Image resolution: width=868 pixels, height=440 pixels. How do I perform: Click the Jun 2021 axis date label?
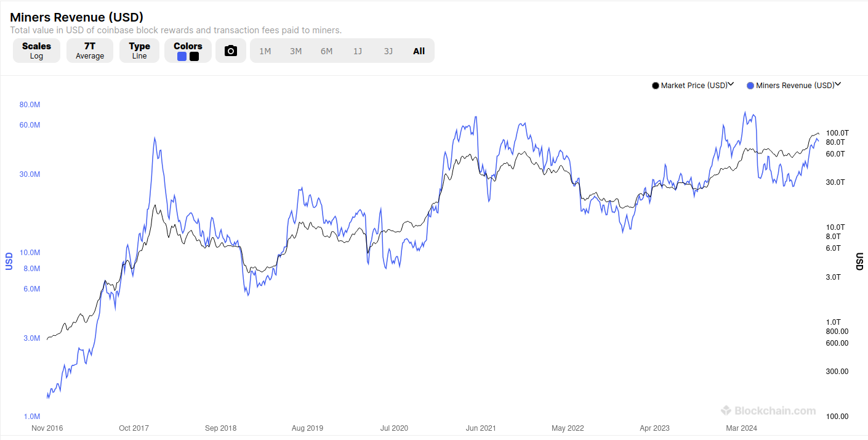pos(481,428)
